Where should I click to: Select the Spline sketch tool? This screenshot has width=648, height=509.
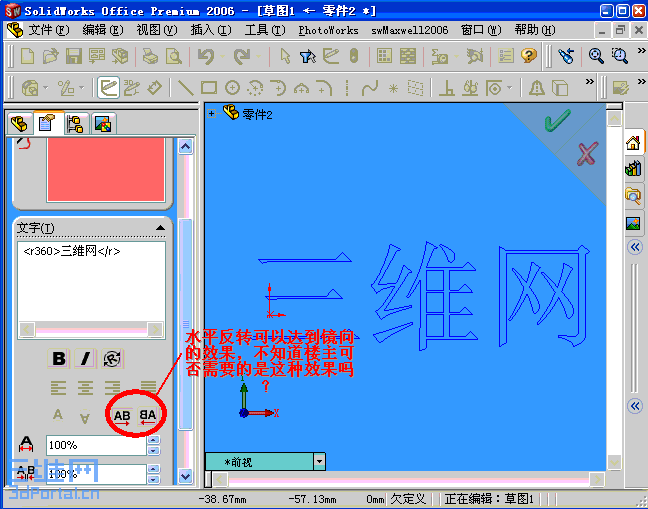(369, 88)
